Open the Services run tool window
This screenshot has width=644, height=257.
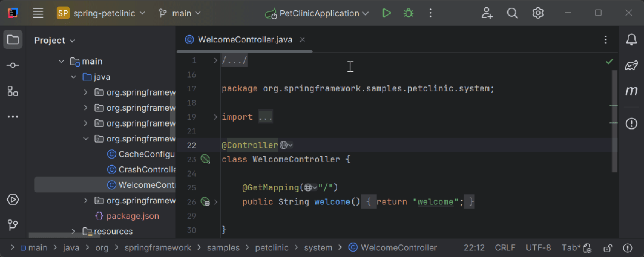pyautogui.click(x=13, y=200)
